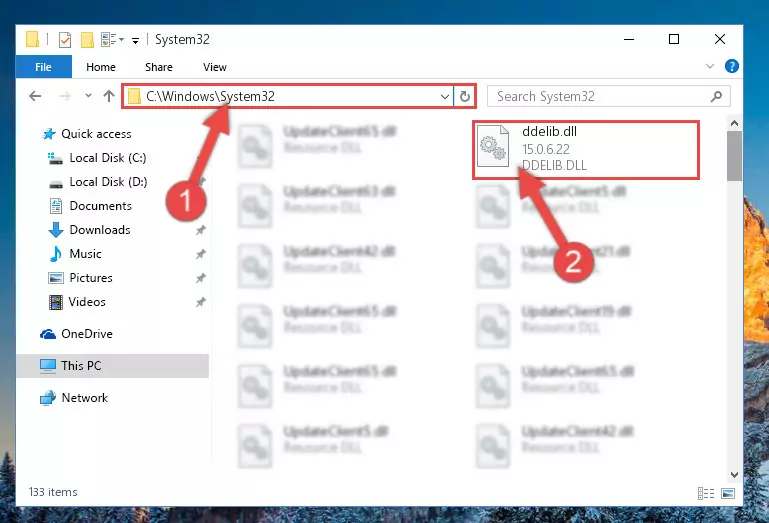Viewport: 769px width, 523px height.
Task: Go back with the Back arrow
Action: (x=35, y=96)
